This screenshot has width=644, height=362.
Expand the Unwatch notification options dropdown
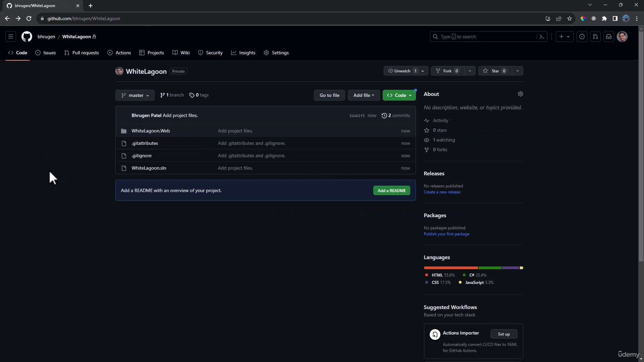click(423, 71)
